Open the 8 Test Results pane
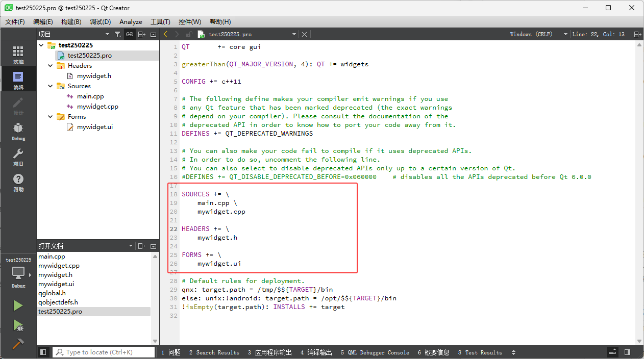The height and width of the screenshot is (359, 644). 480,352
